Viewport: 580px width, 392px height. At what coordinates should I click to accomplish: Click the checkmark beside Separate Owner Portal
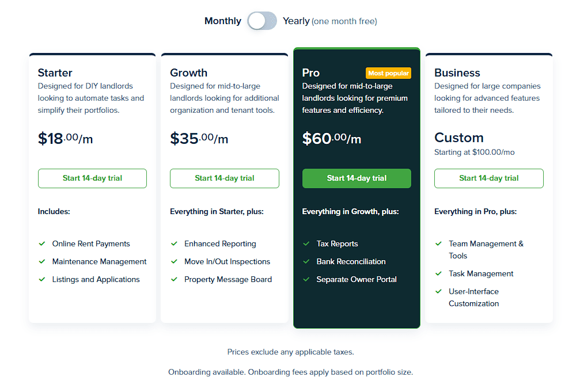click(x=306, y=279)
